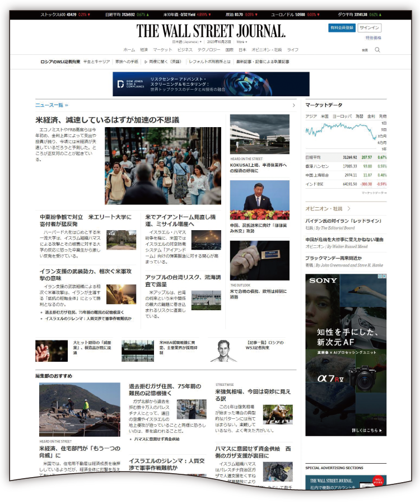Image resolution: width=420 pixels, height=504 pixels.
Task: Open ロシアのWSJ記者拘束 subnav link
Action: pyautogui.click(x=60, y=62)
